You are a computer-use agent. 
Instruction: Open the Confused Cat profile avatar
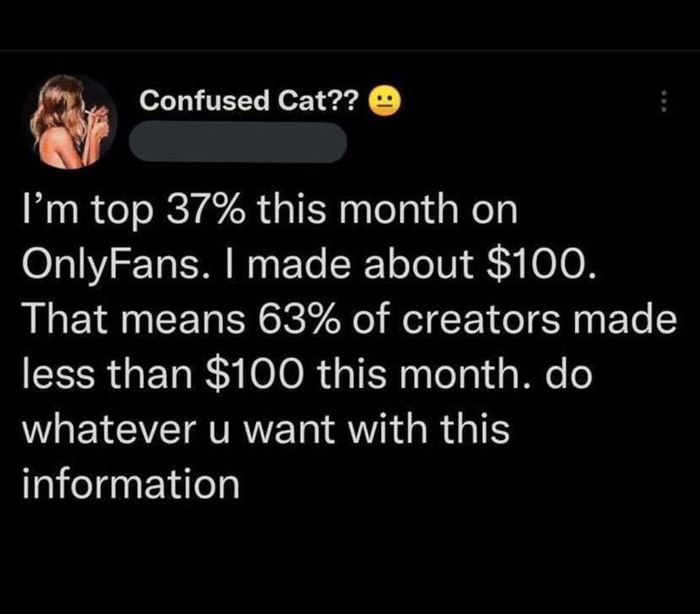(x=74, y=121)
